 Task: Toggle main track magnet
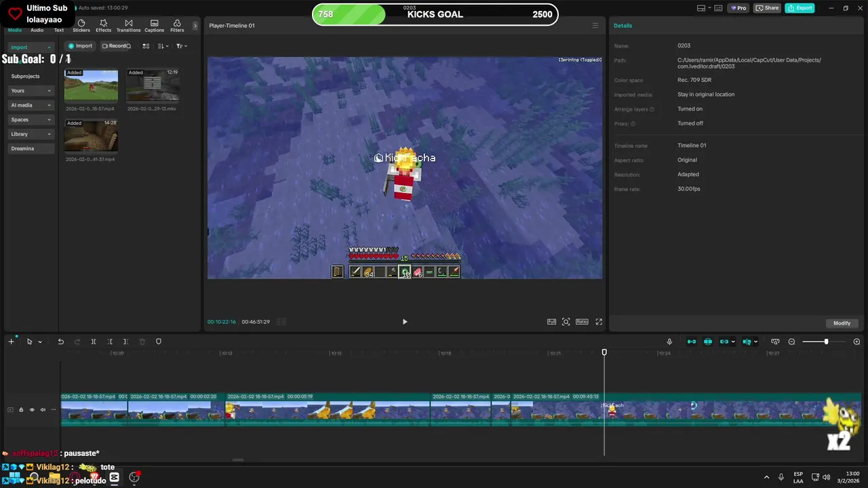pyautogui.click(x=692, y=342)
